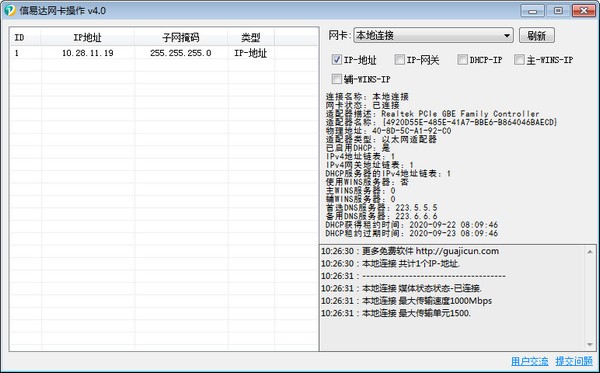Viewport: 600px width, 373px height.
Task: Click the subnet mask cell 255.255.255.0
Action: tap(181, 53)
